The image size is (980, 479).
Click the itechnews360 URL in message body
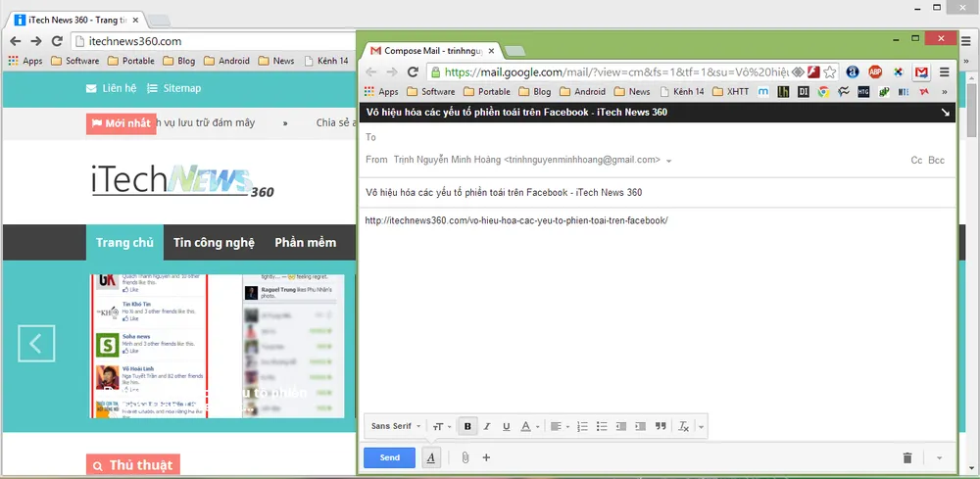[x=516, y=220]
